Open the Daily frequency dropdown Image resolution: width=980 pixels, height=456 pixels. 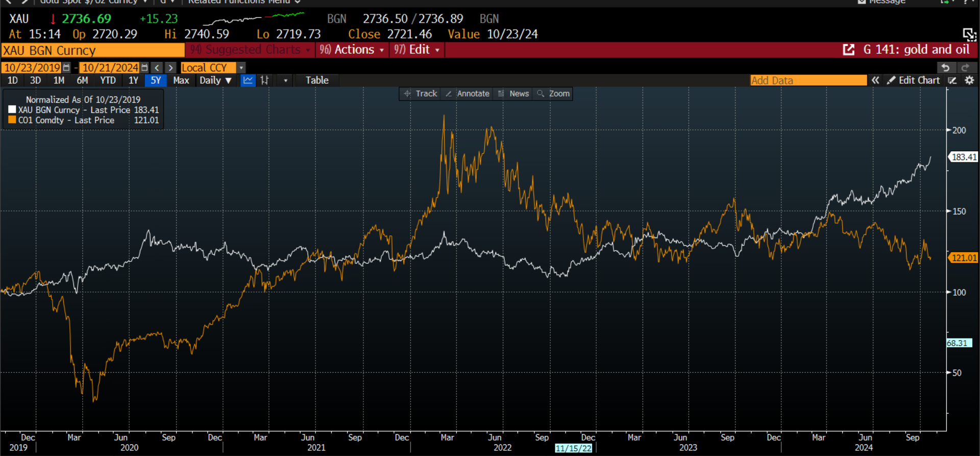215,80
